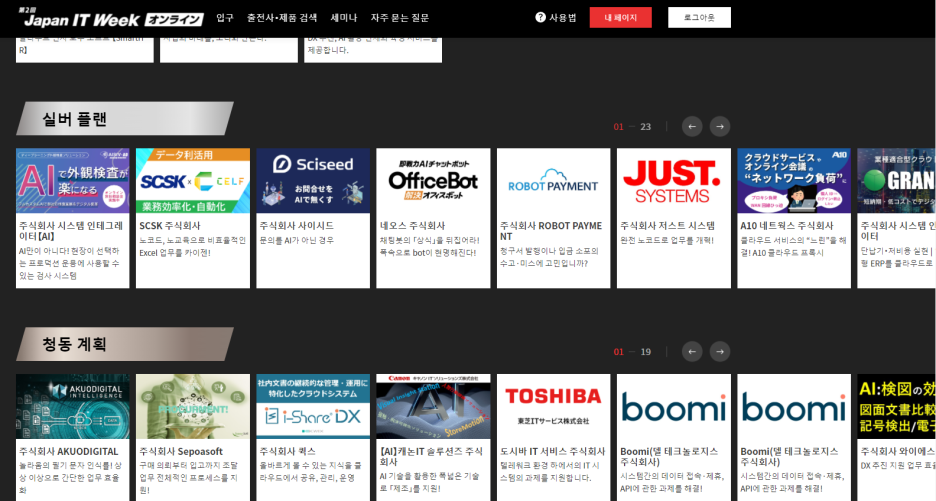Click description 문의를 AI가 아닌 경우
Screen dimensions: 936x501
[x=297, y=240]
